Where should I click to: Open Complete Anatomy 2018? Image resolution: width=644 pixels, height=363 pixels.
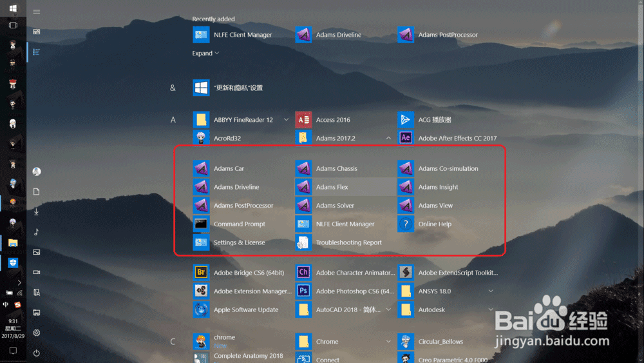242,357
